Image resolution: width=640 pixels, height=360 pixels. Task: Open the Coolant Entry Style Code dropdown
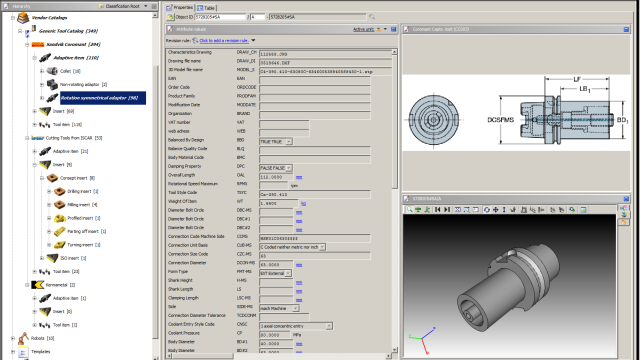pyautogui.click(x=329, y=326)
